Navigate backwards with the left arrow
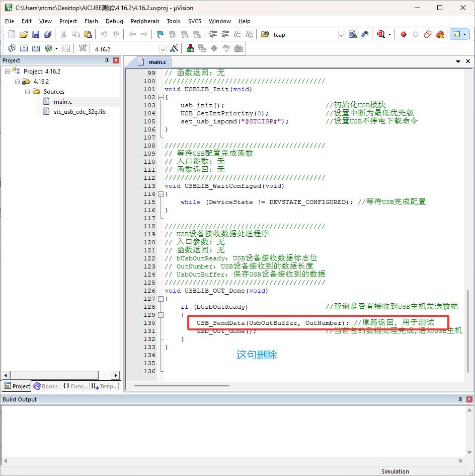 132,34
